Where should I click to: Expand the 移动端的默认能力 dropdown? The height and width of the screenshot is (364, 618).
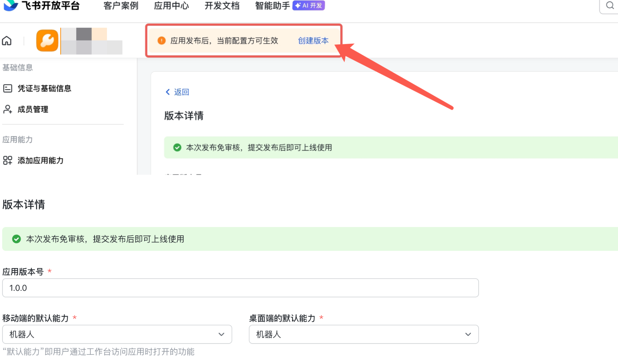[x=117, y=334]
